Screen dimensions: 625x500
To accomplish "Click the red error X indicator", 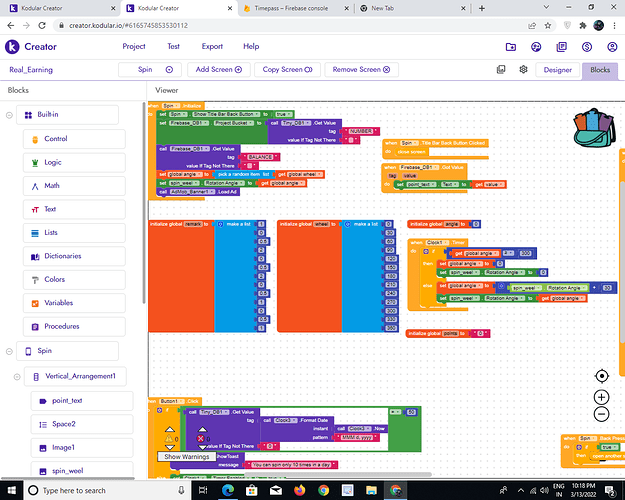I will coord(201,439).
